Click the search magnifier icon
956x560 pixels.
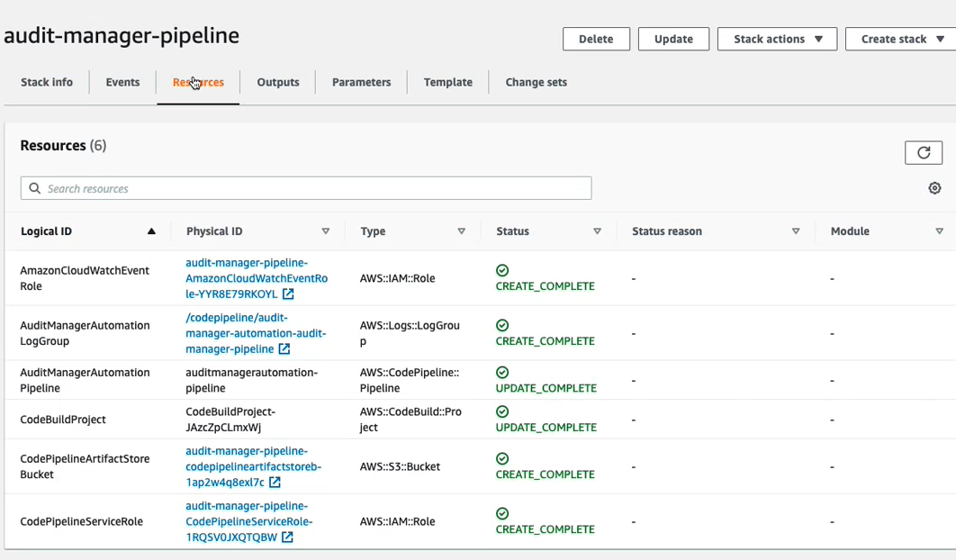pyautogui.click(x=35, y=188)
